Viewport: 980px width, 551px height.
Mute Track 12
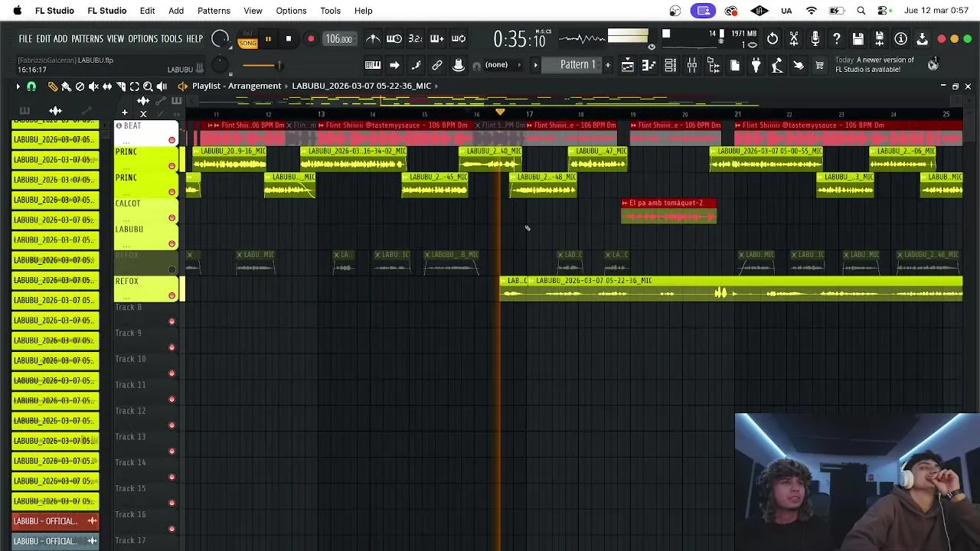[x=171, y=425]
